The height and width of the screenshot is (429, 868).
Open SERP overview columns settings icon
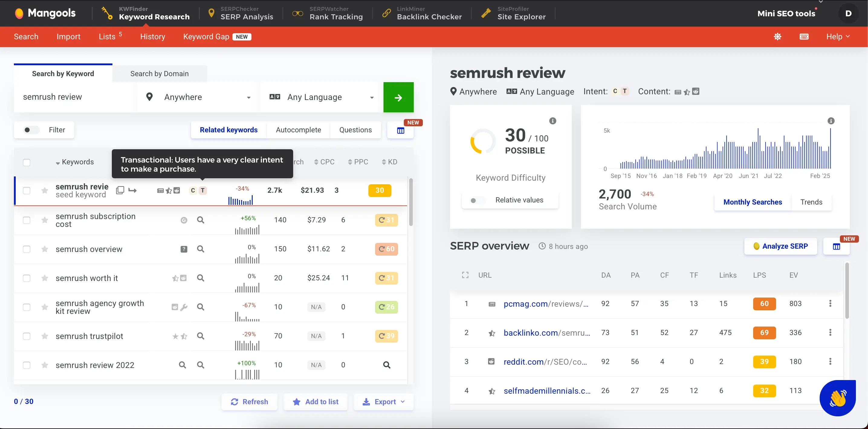point(836,247)
